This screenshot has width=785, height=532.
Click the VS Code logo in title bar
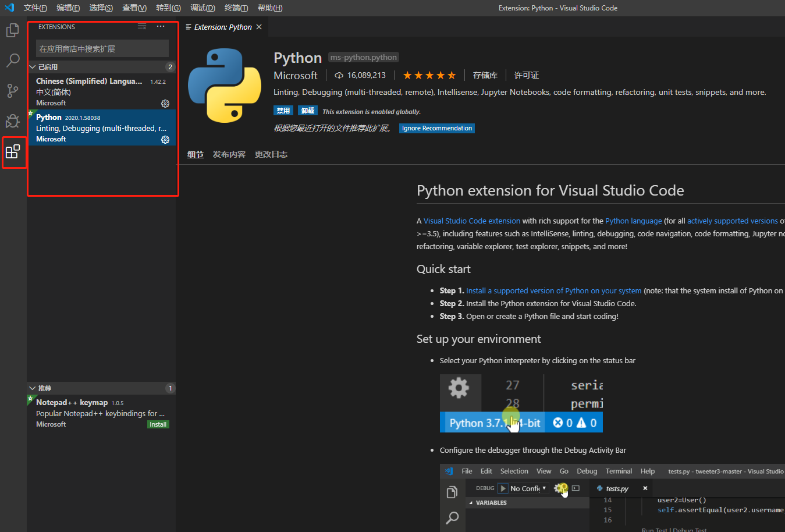(9, 8)
